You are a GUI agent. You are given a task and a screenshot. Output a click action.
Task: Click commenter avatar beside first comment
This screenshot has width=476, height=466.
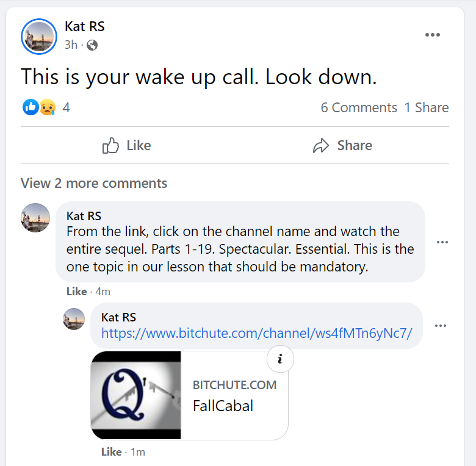point(35,218)
